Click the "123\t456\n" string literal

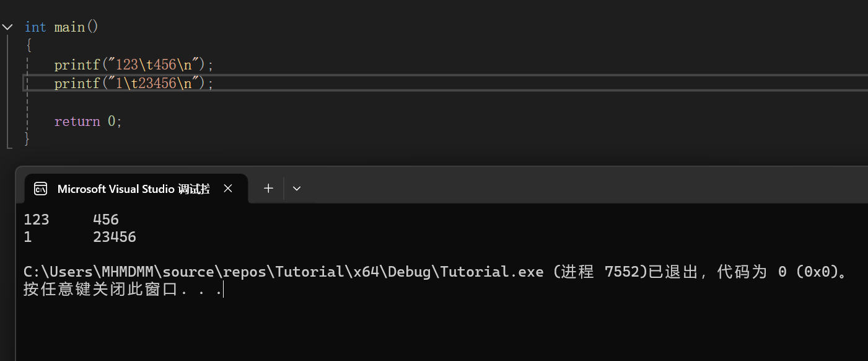pos(155,65)
